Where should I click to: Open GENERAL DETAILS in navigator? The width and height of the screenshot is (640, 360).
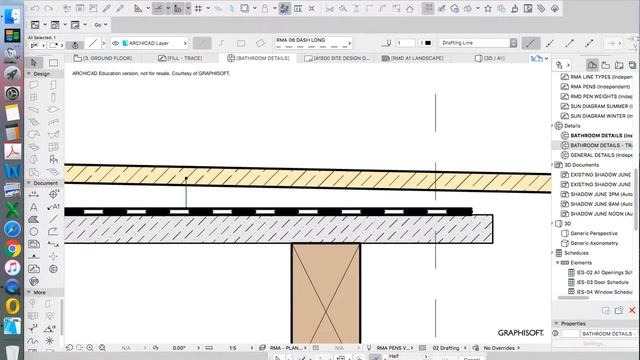[597, 155]
